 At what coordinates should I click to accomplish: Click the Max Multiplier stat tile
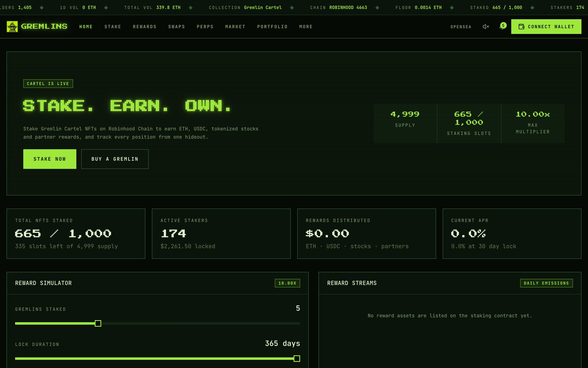pyautogui.click(x=533, y=123)
